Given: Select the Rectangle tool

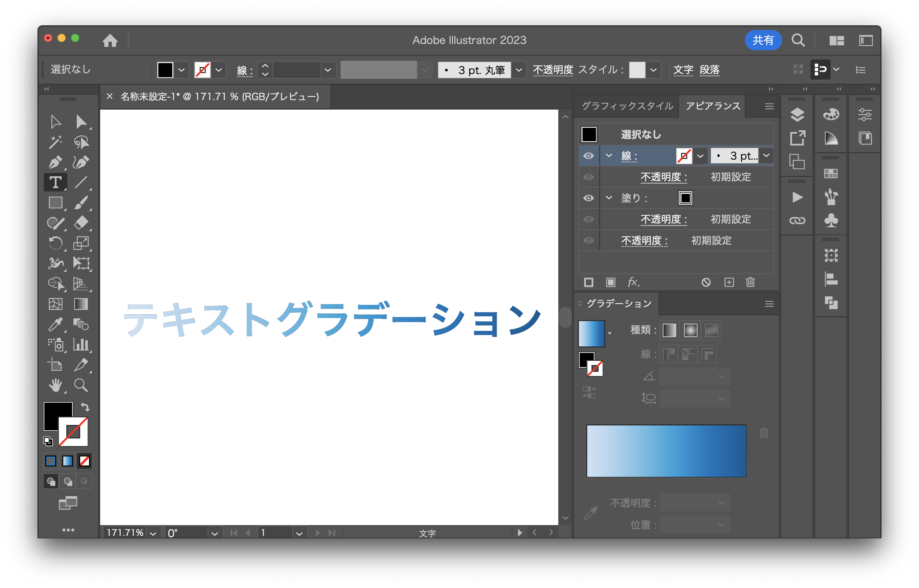Looking at the screenshot, I should point(56,203).
